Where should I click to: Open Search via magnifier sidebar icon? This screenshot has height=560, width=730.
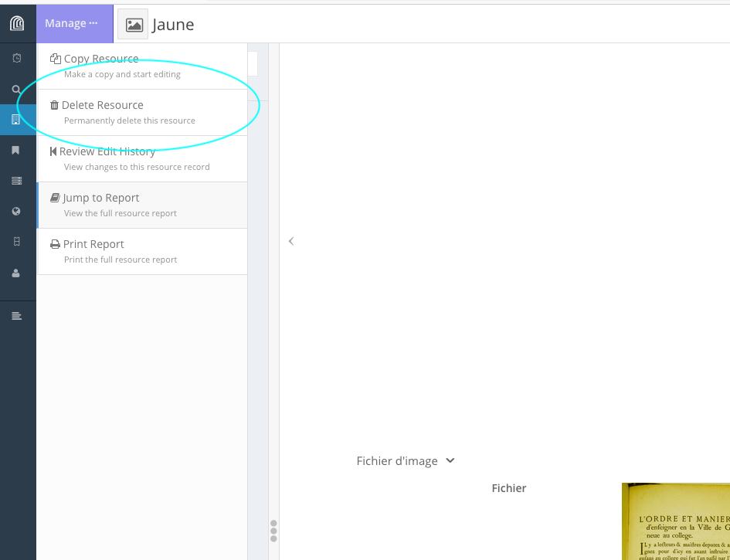[17, 90]
